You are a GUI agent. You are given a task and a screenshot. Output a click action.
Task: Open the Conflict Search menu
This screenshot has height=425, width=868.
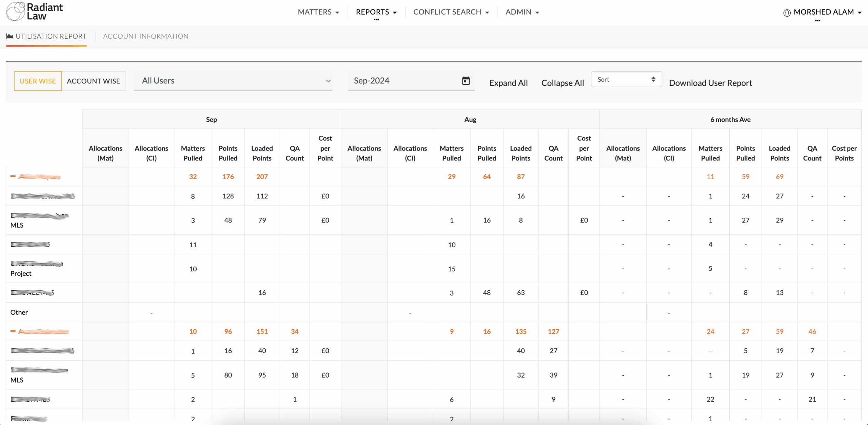[451, 12]
